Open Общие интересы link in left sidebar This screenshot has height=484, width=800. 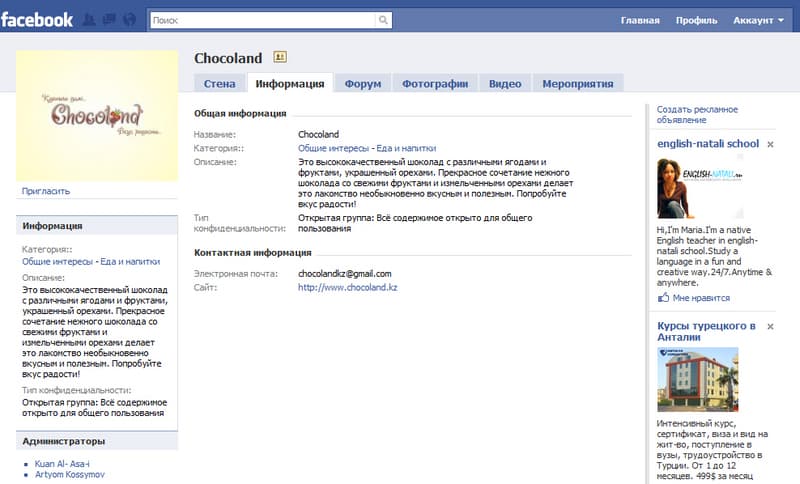[57, 262]
